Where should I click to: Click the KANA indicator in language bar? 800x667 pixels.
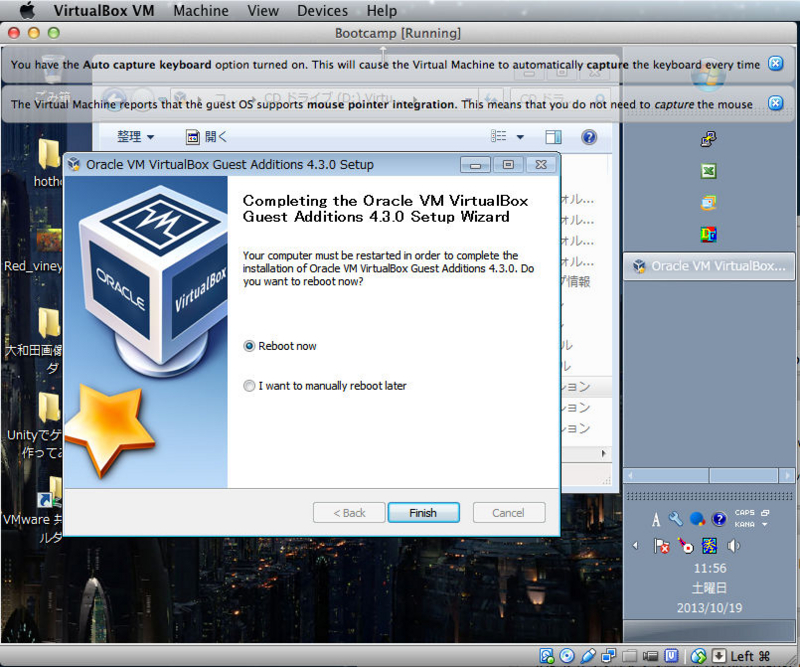click(x=744, y=524)
